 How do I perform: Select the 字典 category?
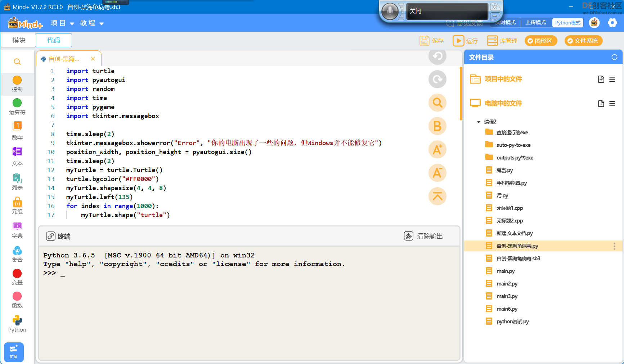pos(17,230)
